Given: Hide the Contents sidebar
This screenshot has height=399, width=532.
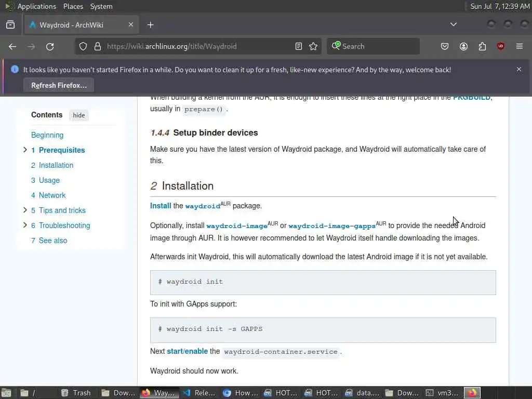Looking at the screenshot, I should (x=79, y=115).
